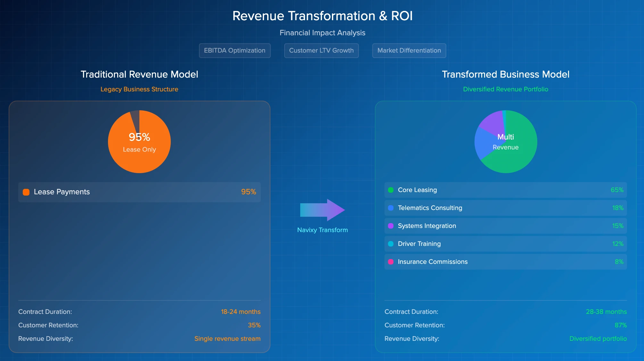Click the Single revenue stream value
644x361 pixels.
point(227,339)
